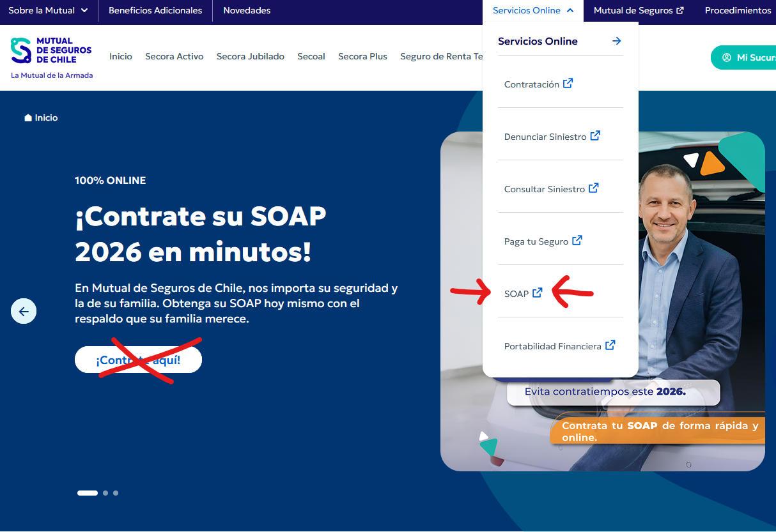776x532 pixels.
Task: Collapse the Servicios Online dropdown menu
Action: point(533,11)
